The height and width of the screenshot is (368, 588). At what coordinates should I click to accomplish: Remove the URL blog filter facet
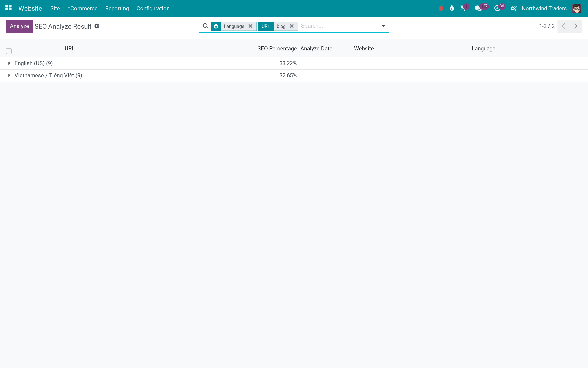pos(292,26)
